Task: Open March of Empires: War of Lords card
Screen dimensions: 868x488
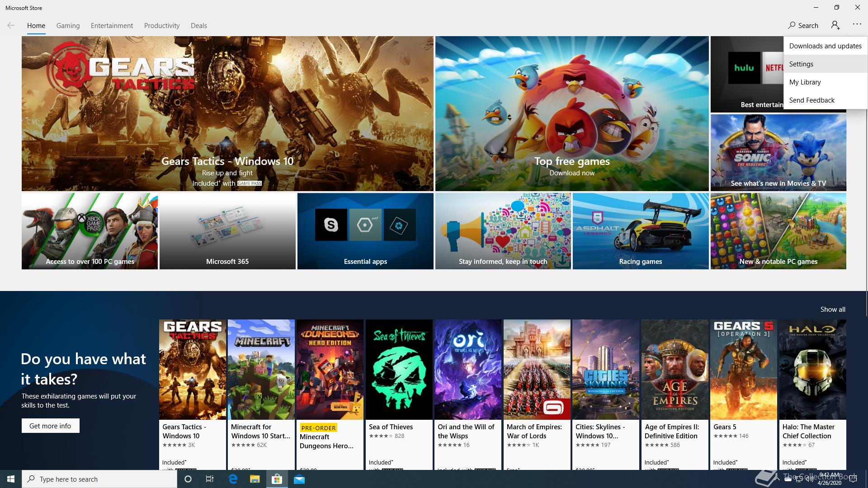Action: click(537, 394)
